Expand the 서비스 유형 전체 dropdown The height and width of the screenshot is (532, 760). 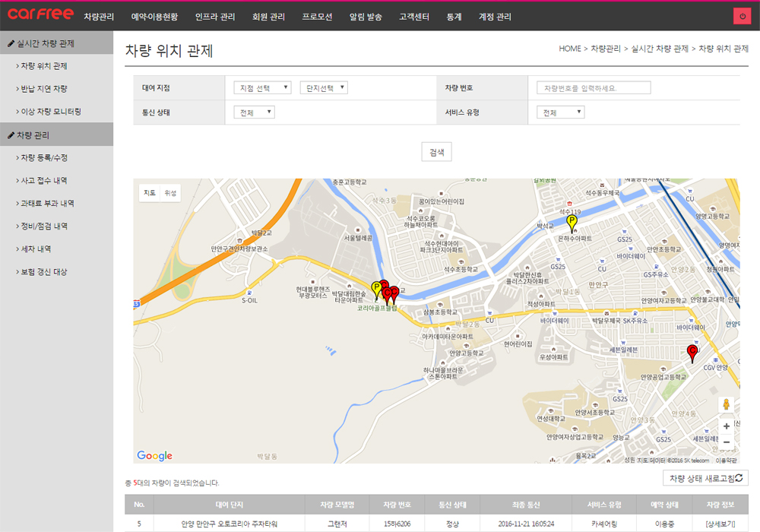[x=560, y=112]
